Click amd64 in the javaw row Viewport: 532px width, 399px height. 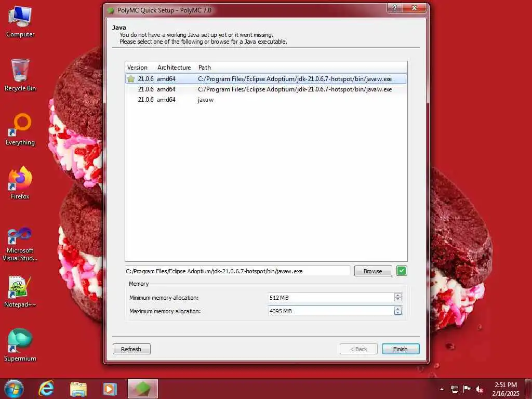pyautogui.click(x=166, y=100)
